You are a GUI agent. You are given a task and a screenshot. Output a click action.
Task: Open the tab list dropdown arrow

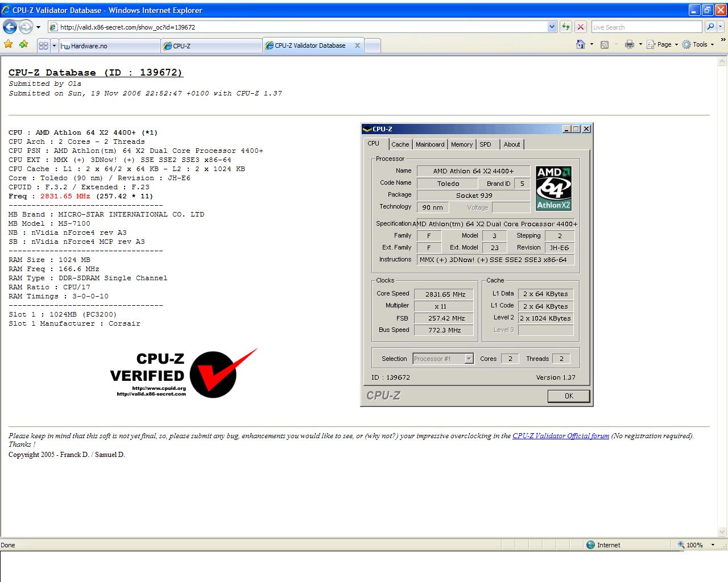click(55, 46)
